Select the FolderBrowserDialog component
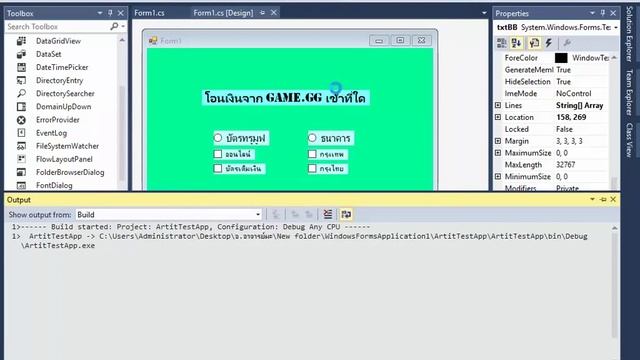640x360 pixels. tap(70, 172)
